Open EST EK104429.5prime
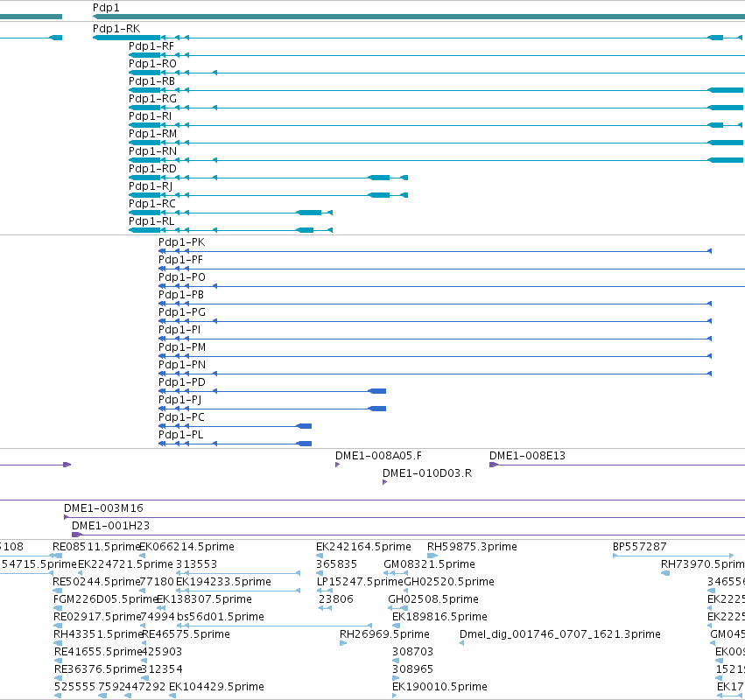The height and width of the screenshot is (700, 745). 216,687
